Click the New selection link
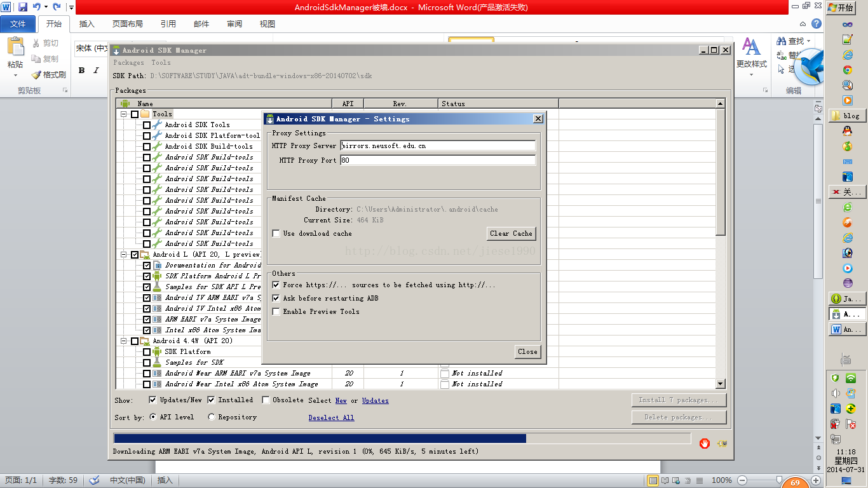Image resolution: width=868 pixels, height=488 pixels. [341, 401]
